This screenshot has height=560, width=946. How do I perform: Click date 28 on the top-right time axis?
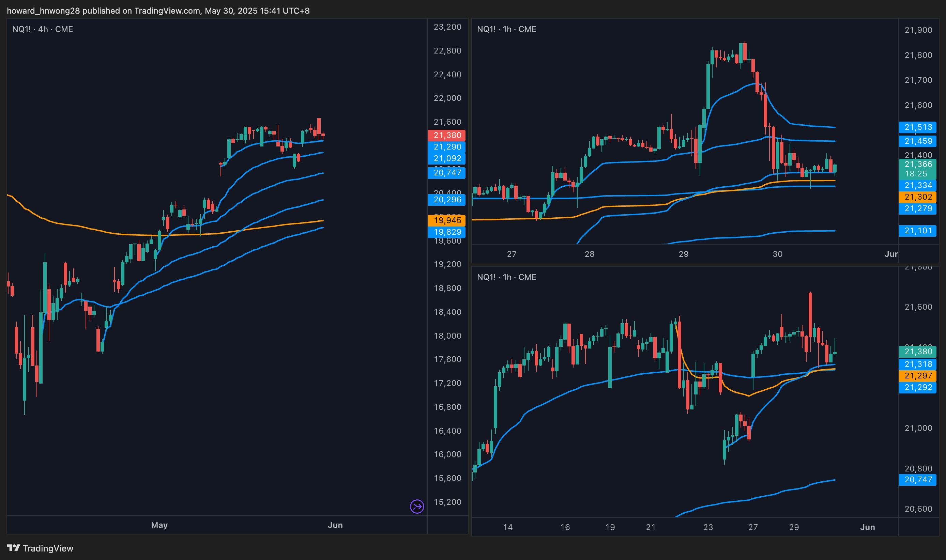[589, 254]
